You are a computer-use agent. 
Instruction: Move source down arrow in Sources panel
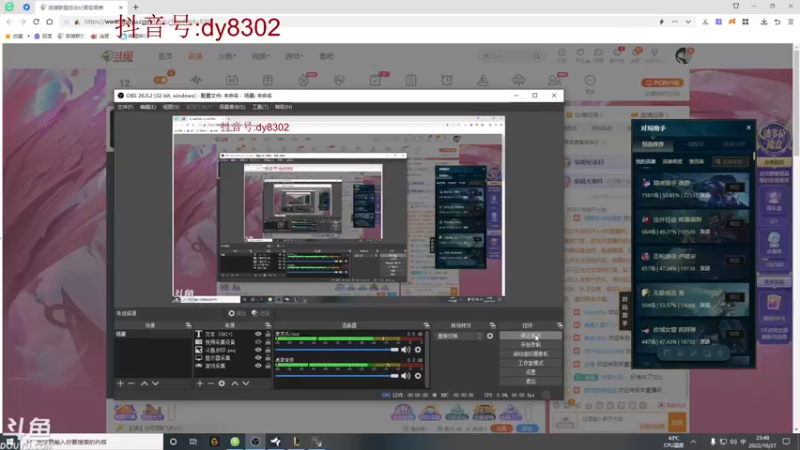246,383
